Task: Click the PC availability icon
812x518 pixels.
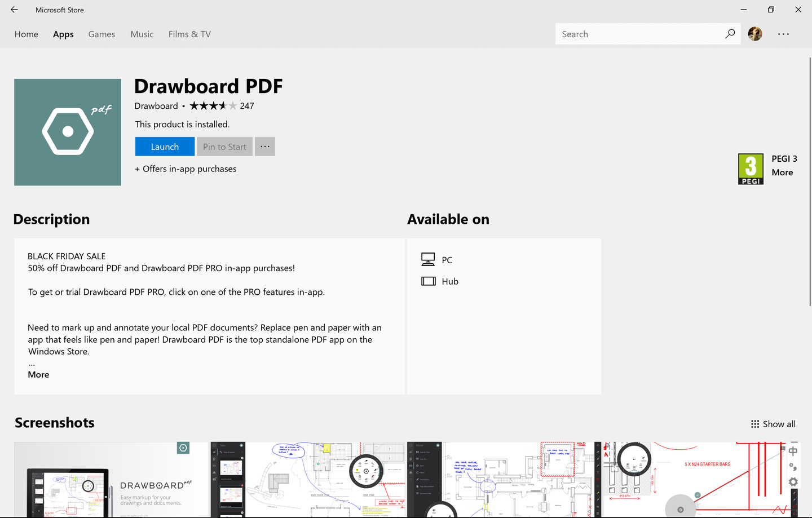Action: coord(429,259)
